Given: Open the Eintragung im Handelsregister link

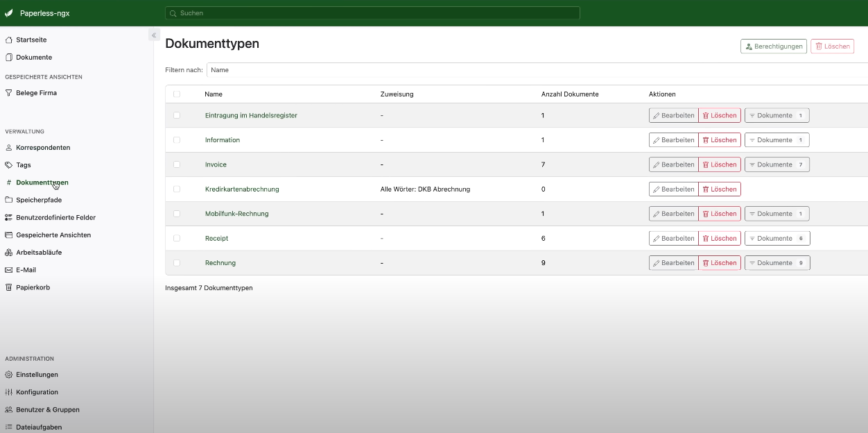Looking at the screenshot, I should 251,115.
